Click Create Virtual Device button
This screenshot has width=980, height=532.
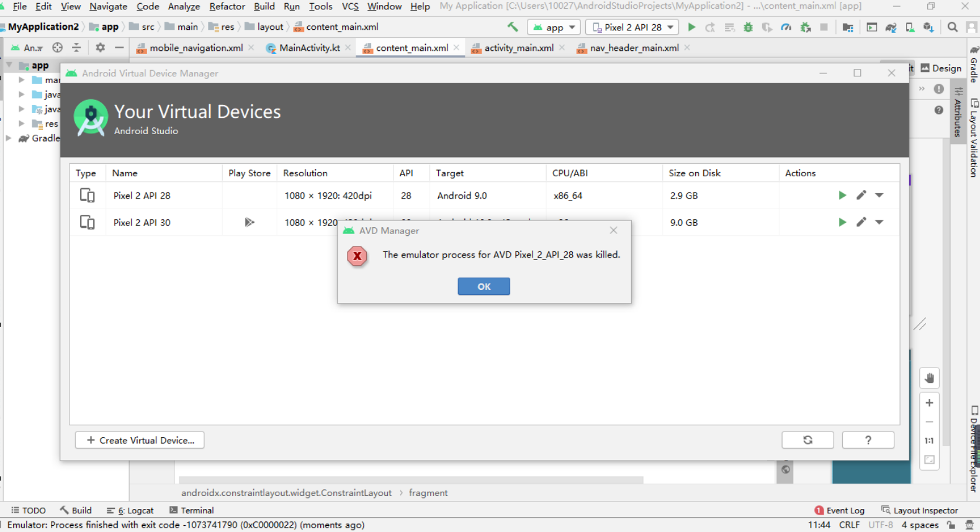coord(140,440)
